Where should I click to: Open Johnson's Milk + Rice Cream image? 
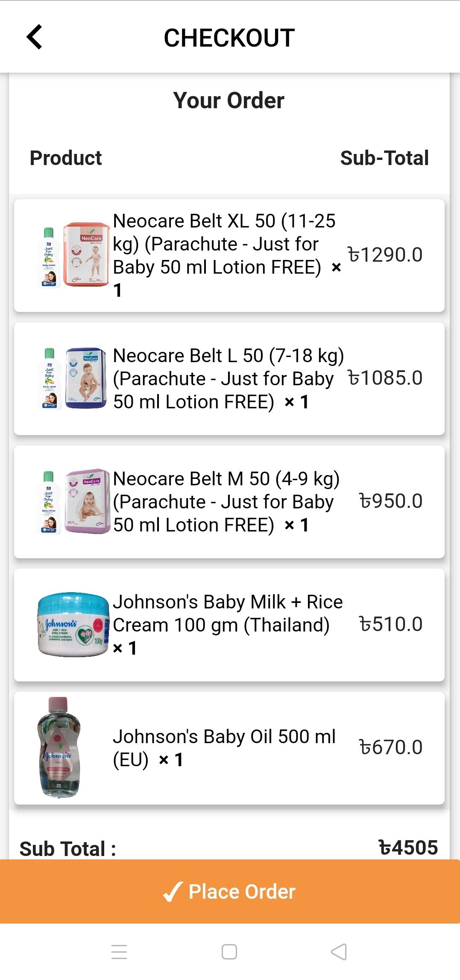tap(73, 625)
